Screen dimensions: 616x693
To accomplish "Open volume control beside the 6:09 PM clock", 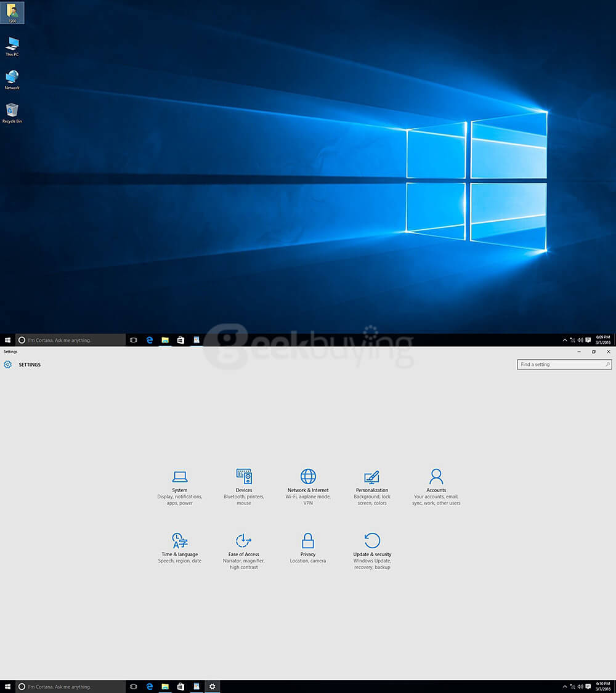I will click(580, 340).
